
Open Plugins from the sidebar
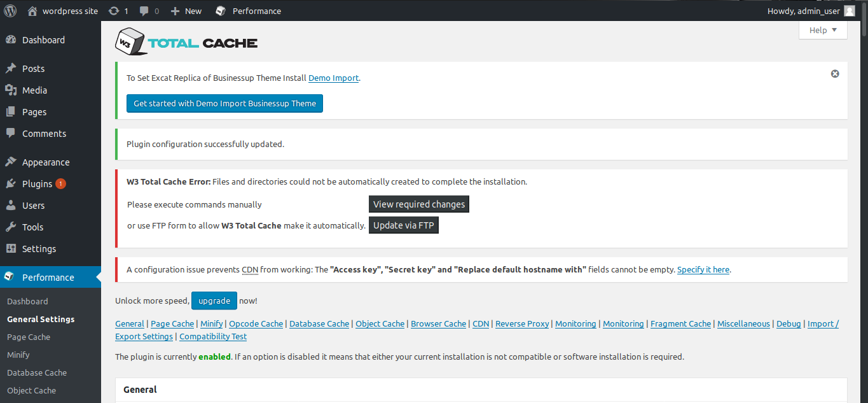tap(37, 184)
